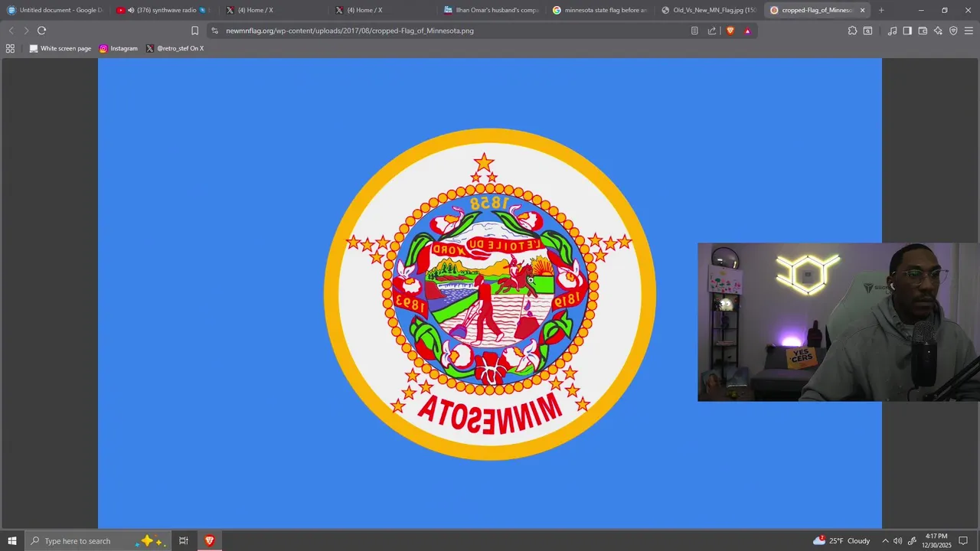Screen dimensions: 980x551
Task: Mute the synthwave radio tab audio icon
Action: coord(131,10)
